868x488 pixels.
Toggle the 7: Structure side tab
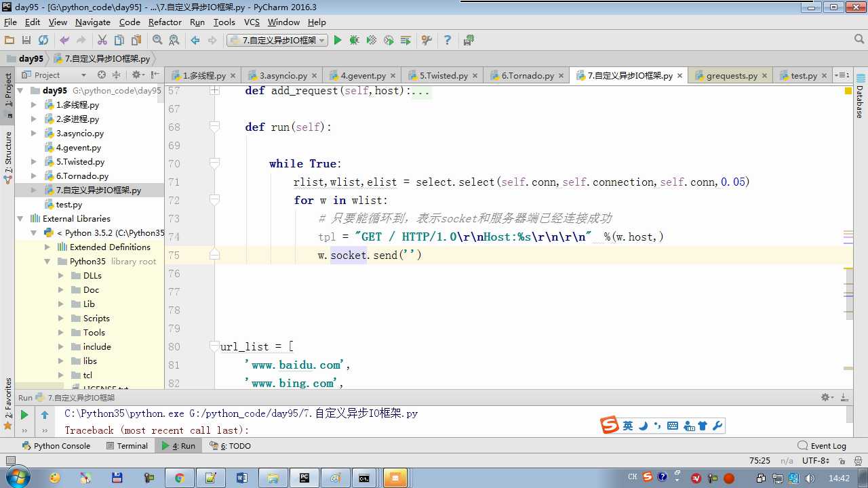pos(8,158)
